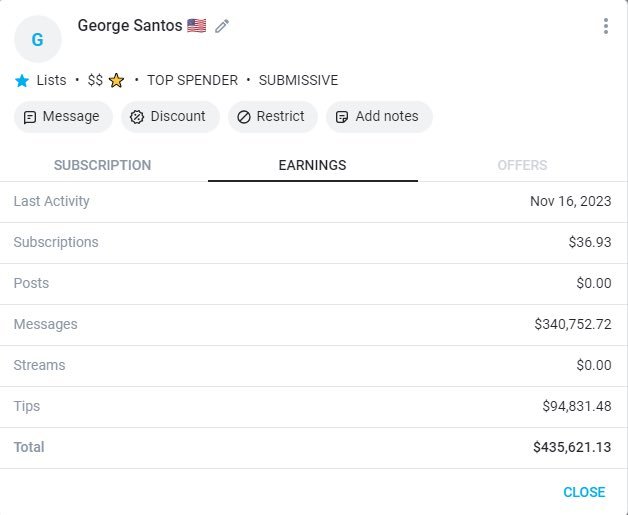
Task: Open the three-dot more options menu
Action: [x=605, y=26]
